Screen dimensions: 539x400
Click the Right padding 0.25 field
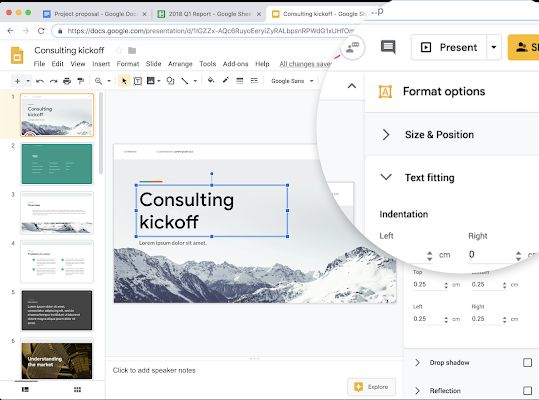(x=486, y=319)
